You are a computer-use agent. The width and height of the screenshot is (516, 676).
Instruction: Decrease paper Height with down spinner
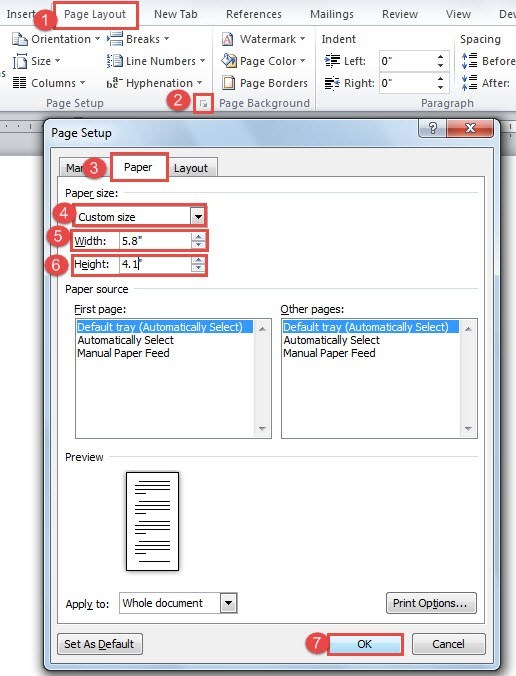198,268
